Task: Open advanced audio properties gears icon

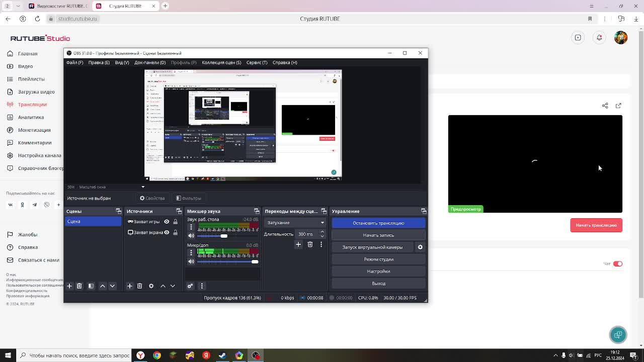Action: pos(190,286)
